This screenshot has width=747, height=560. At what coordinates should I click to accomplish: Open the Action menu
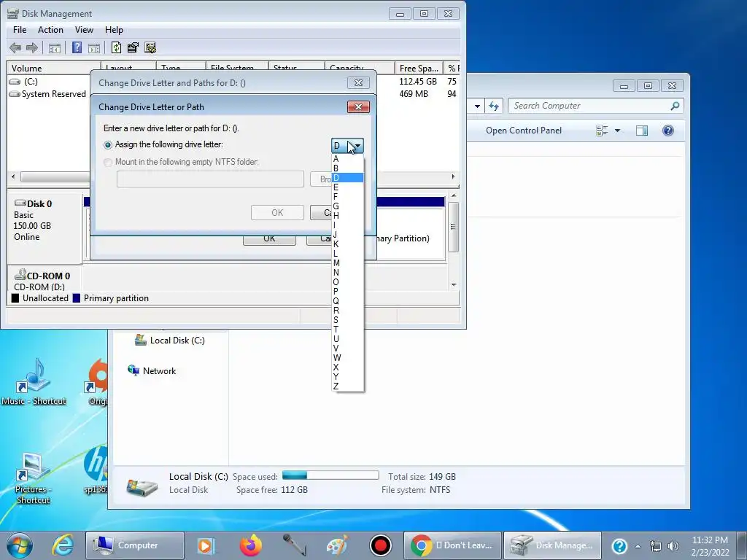[50, 29]
